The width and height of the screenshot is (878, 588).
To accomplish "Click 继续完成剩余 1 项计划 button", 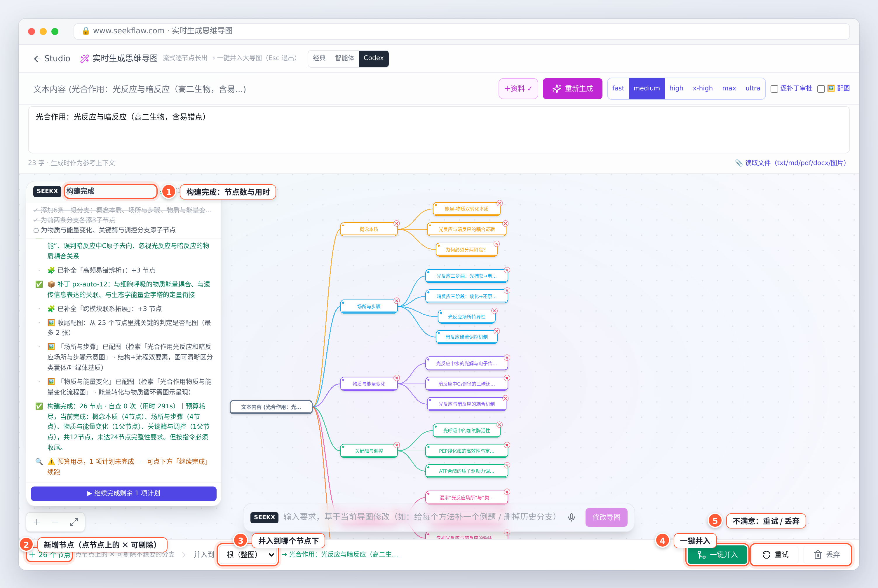I will pos(123,494).
